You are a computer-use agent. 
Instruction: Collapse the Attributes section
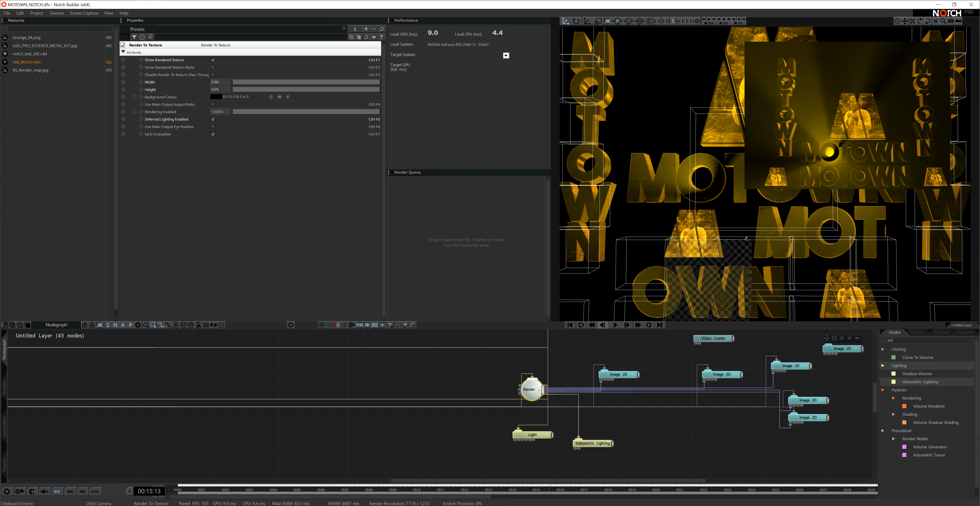click(x=123, y=52)
